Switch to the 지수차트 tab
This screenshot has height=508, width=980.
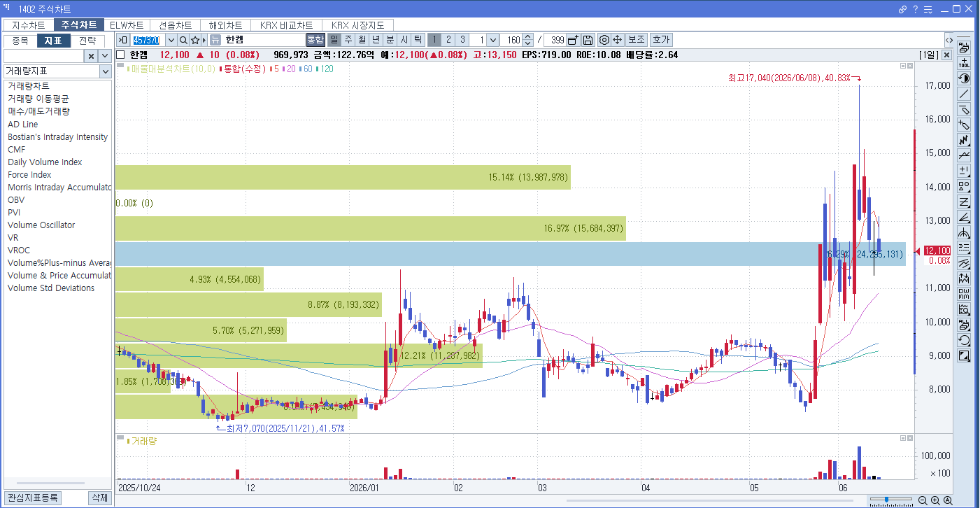(29, 25)
